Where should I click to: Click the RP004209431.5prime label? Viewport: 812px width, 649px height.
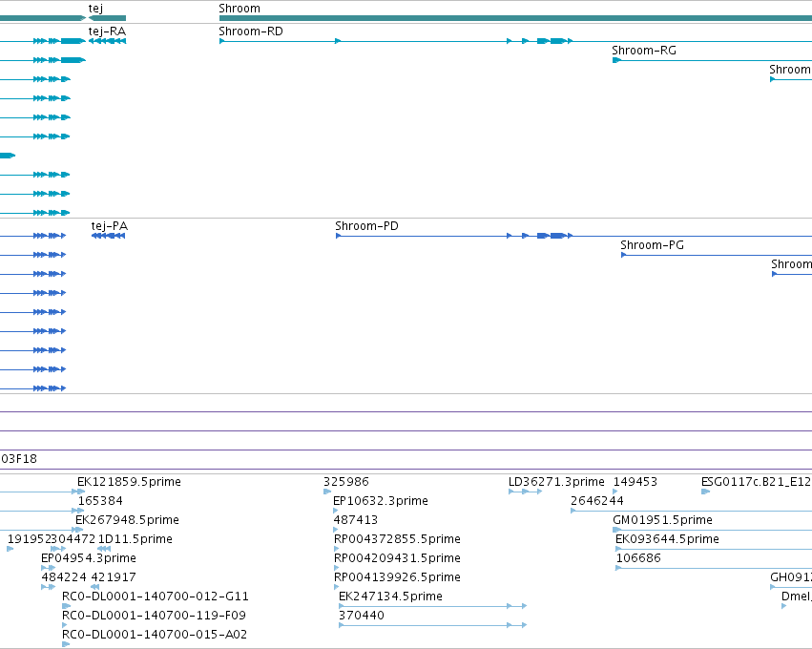[397, 558]
